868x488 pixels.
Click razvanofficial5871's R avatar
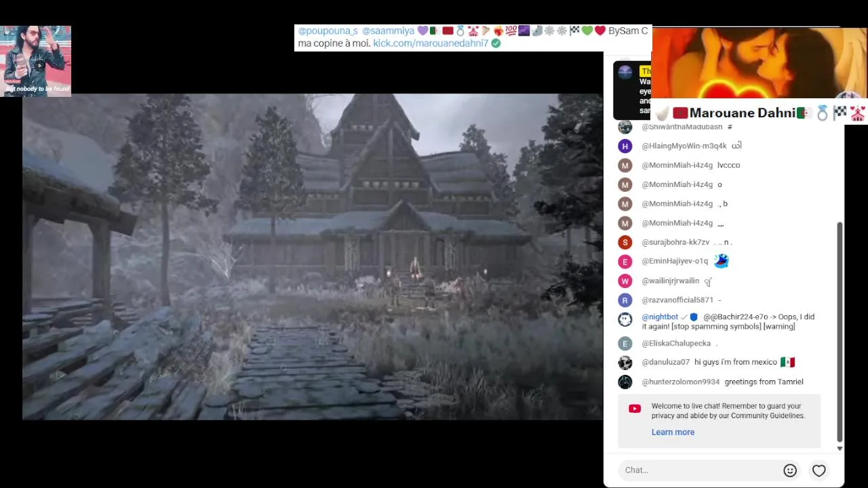click(x=625, y=300)
